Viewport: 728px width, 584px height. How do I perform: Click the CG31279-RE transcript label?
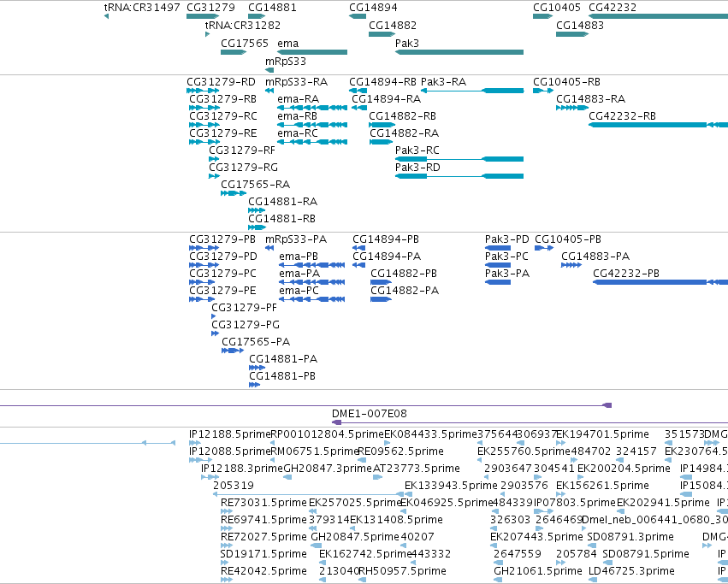[223, 133]
